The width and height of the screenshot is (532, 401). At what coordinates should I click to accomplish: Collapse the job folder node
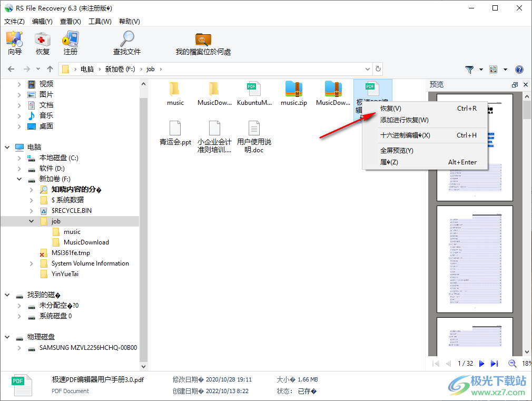(31, 221)
